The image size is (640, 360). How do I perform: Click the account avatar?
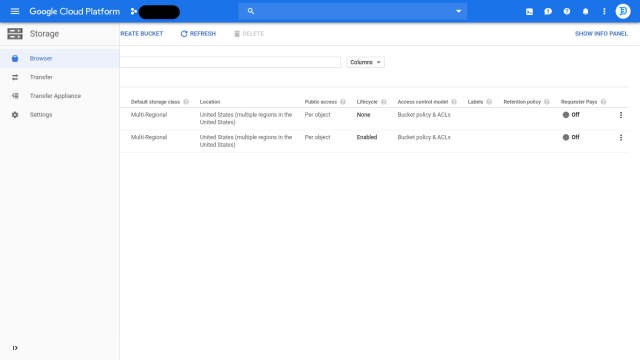(x=623, y=11)
